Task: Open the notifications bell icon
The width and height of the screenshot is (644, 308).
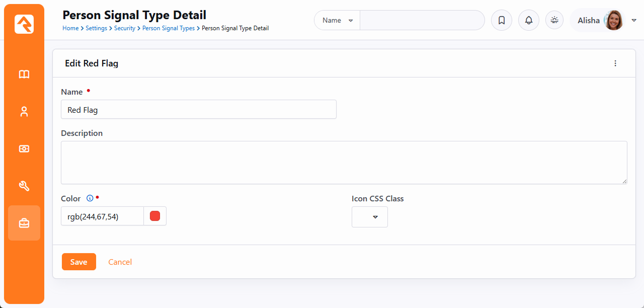Action: (x=528, y=21)
